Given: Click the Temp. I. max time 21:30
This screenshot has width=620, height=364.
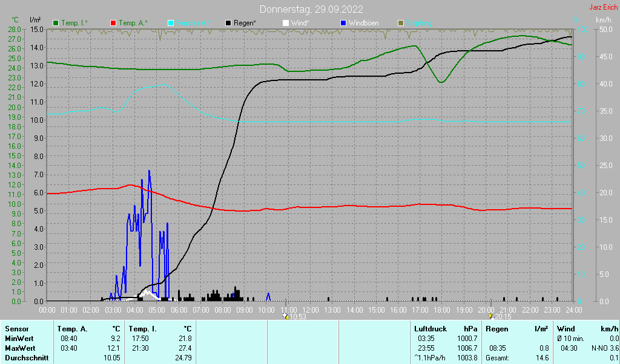Looking at the screenshot, I should click(x=140, y=349).
